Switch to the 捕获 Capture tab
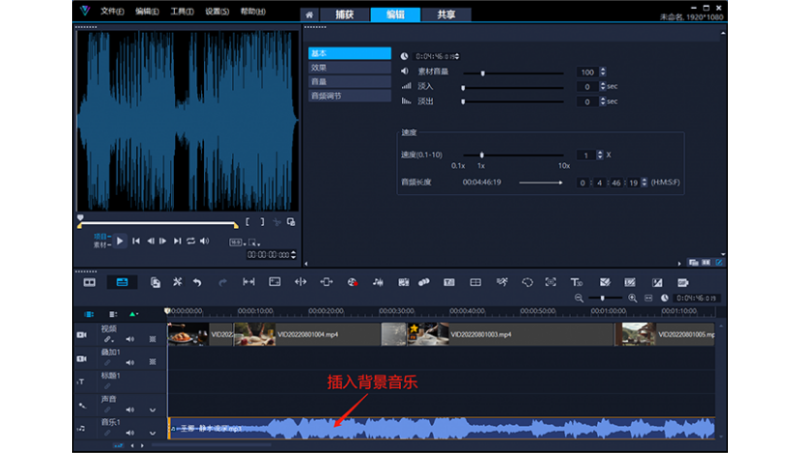Image resolution: width=800 pixels, height=453 pixels. pos(344,15)
